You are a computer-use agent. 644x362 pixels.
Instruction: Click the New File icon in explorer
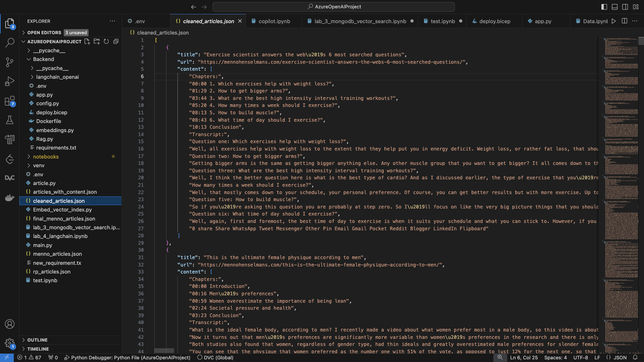87,42
